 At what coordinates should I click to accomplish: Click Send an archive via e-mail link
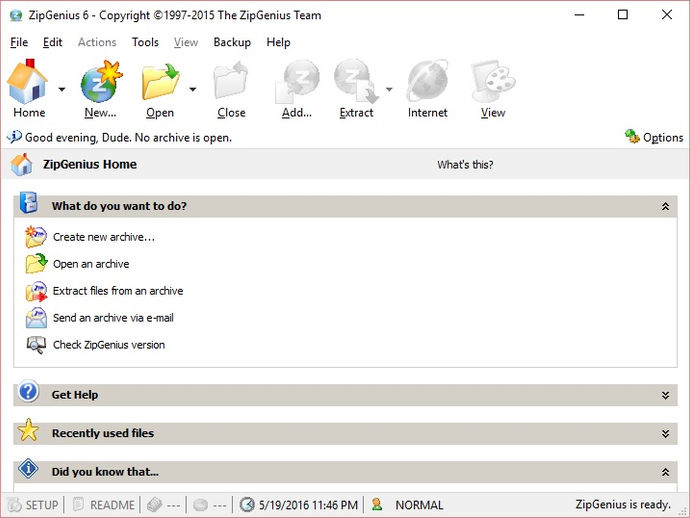[x=113, y=318]
